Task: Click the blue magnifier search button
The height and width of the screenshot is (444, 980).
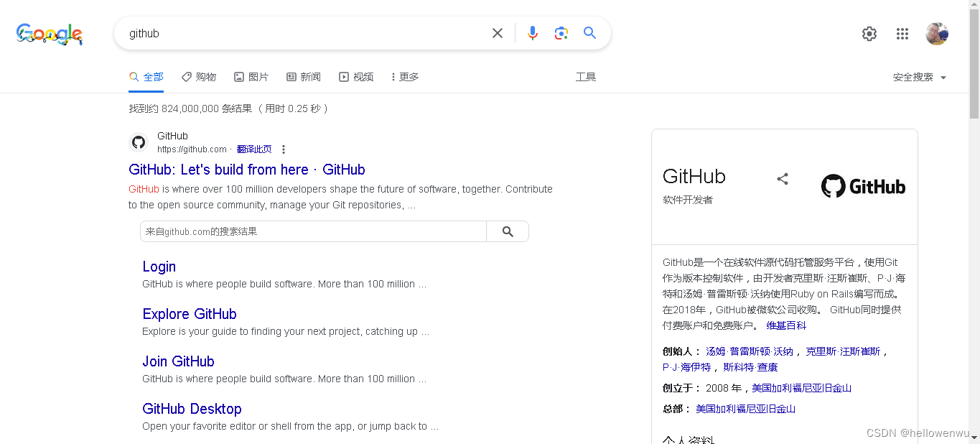Action: click(590, 33)
